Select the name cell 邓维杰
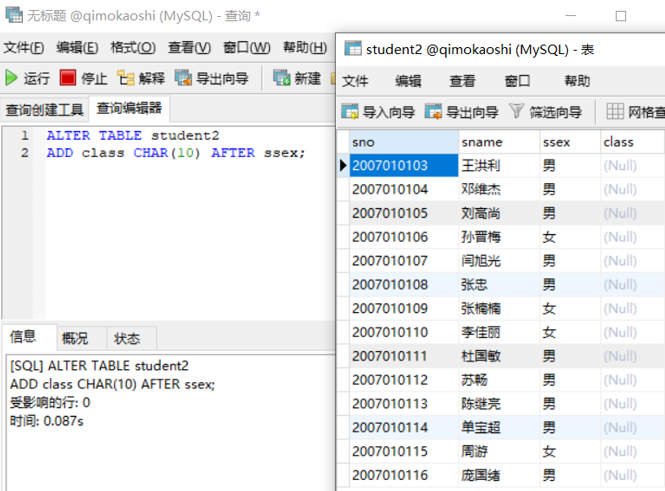The width and height of the screenshot is (665, 491). coord(499,189)
